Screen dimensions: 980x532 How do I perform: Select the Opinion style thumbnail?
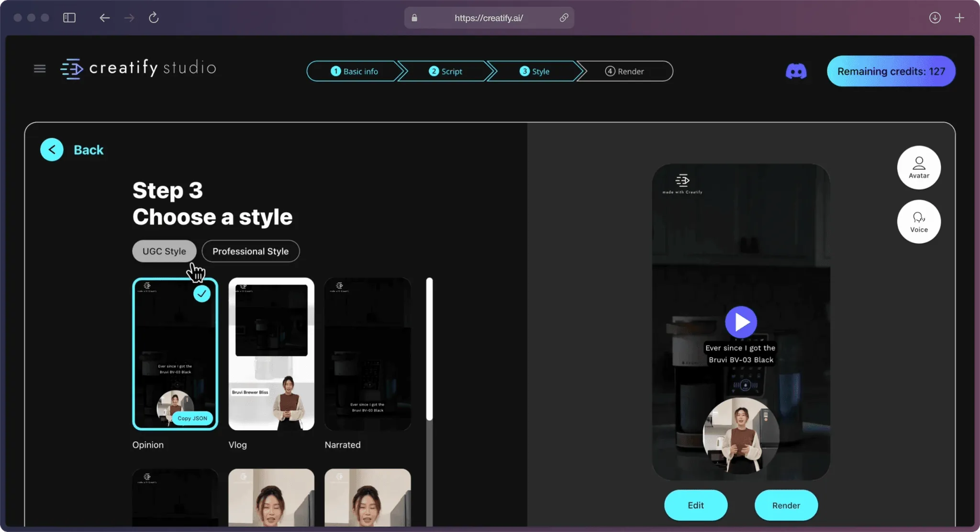(x=175, y=354)
